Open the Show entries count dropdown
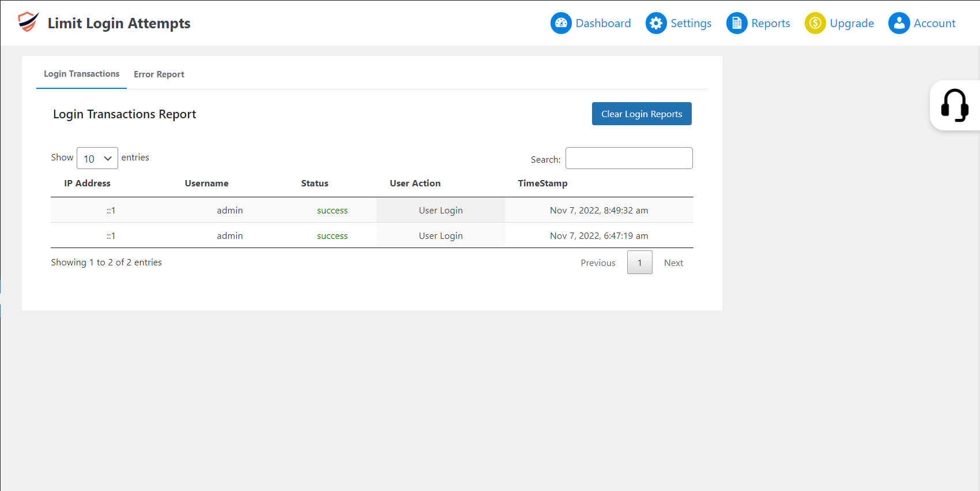Image resolution: width=980 pixels, height=491 pixels. (x=97, y=158)
